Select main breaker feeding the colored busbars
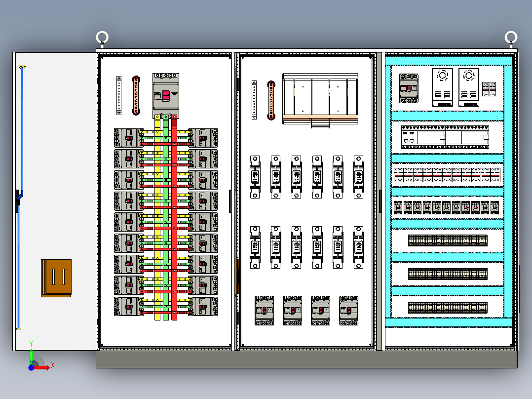This screenshot has height=399, width=532. [x=166, y=95]
